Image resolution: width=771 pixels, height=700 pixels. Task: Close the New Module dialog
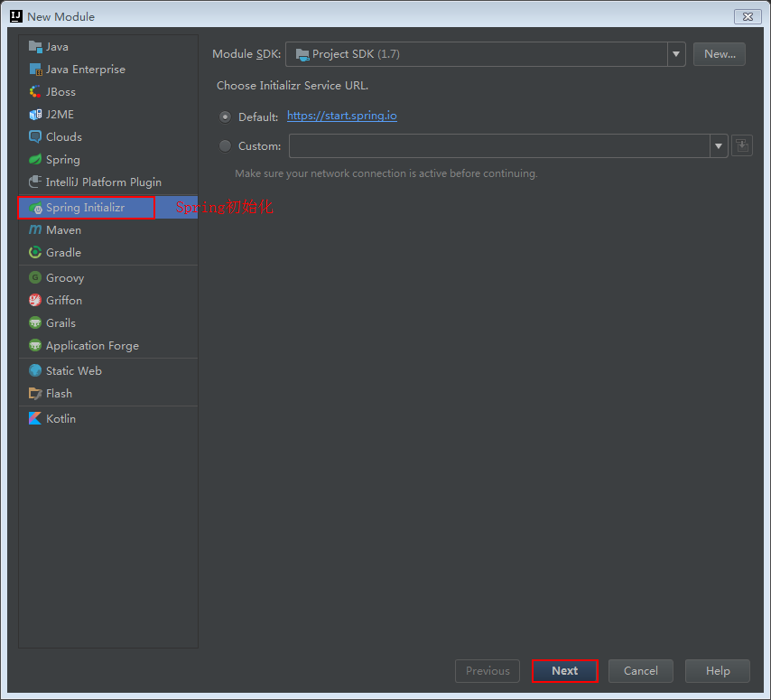pyautogui.click(x=748, y=17)
